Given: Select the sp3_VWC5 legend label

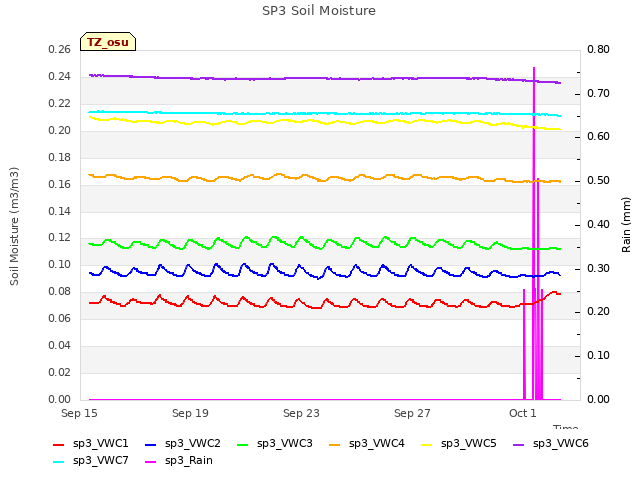Looking at the screenshot, I should coord(469,444).
